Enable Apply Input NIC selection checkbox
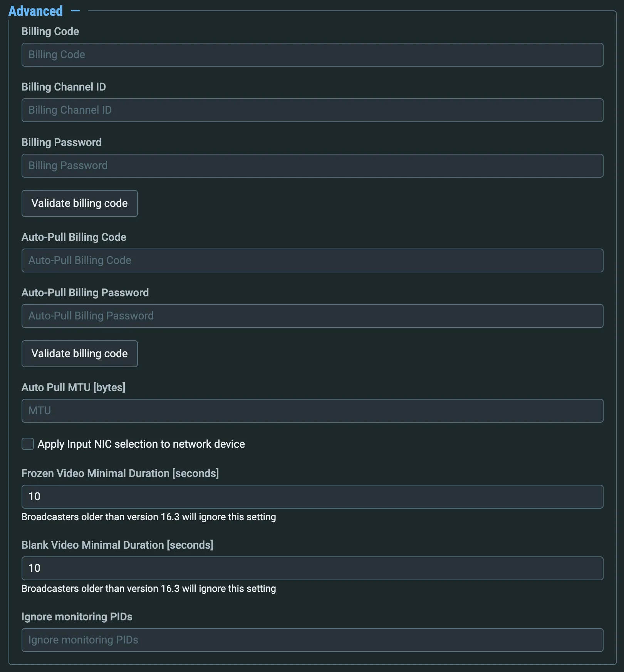Image resolution: width=624 pixels, height=672 pixels. coord(28,444)
